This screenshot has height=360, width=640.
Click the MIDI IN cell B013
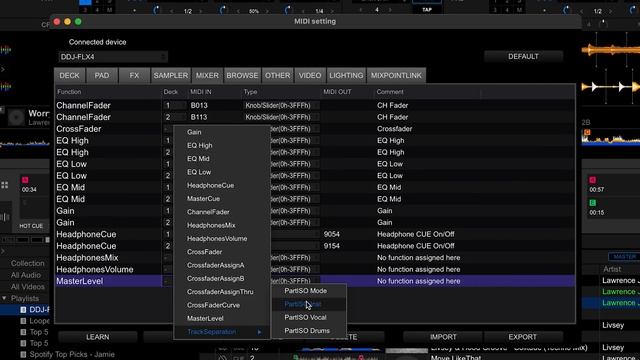pos(199,105)
